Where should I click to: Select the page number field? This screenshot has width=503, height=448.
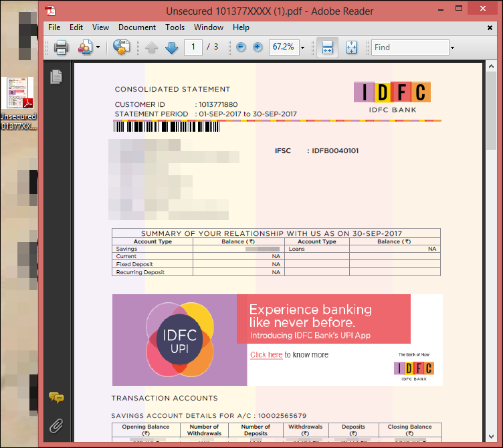coord(193,47)
